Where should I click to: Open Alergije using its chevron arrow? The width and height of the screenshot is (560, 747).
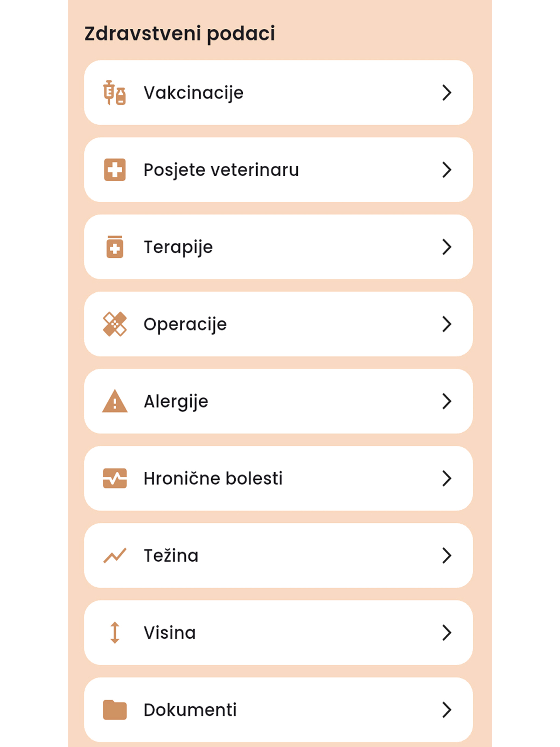(447, 401)
